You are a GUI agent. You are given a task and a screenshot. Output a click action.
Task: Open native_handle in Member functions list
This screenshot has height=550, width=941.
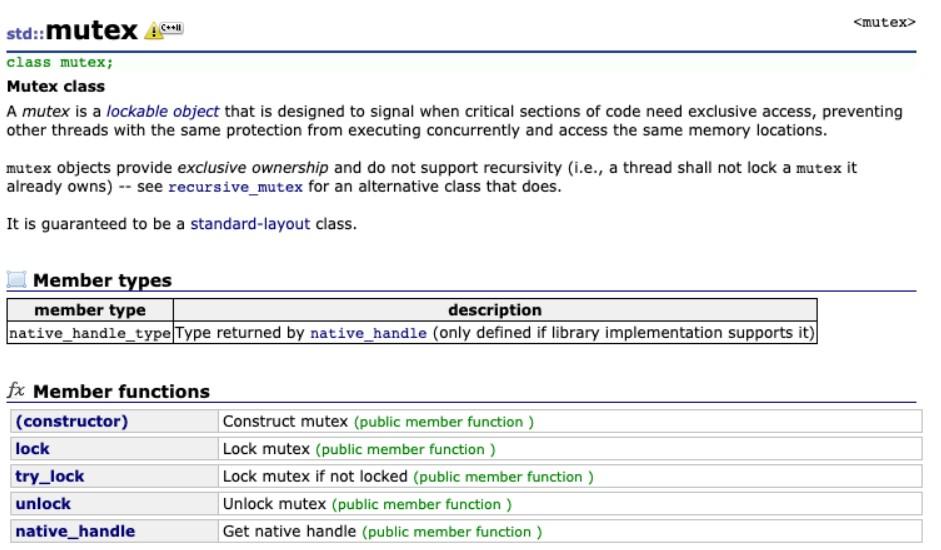(76, 531)
